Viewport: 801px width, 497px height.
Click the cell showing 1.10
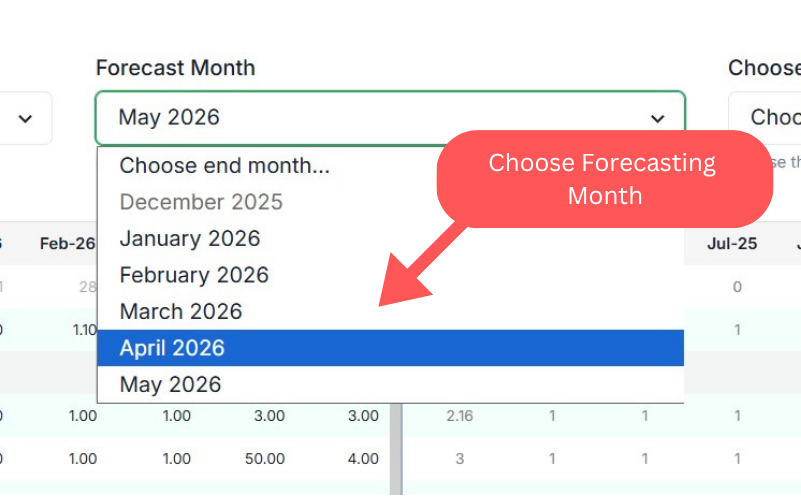[84, 330]
